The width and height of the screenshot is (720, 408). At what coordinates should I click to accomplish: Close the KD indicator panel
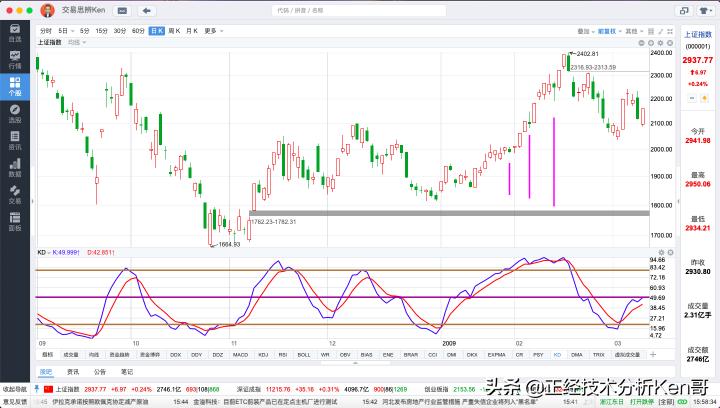[x=670, y=252]
